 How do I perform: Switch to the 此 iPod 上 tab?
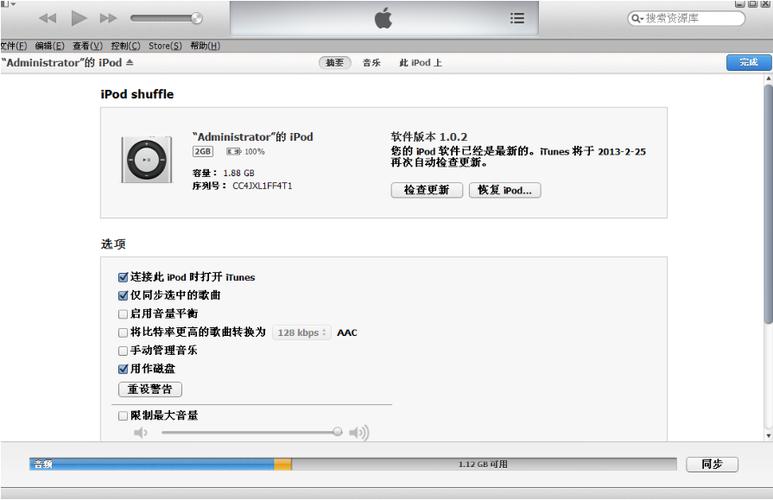(421, 63)
